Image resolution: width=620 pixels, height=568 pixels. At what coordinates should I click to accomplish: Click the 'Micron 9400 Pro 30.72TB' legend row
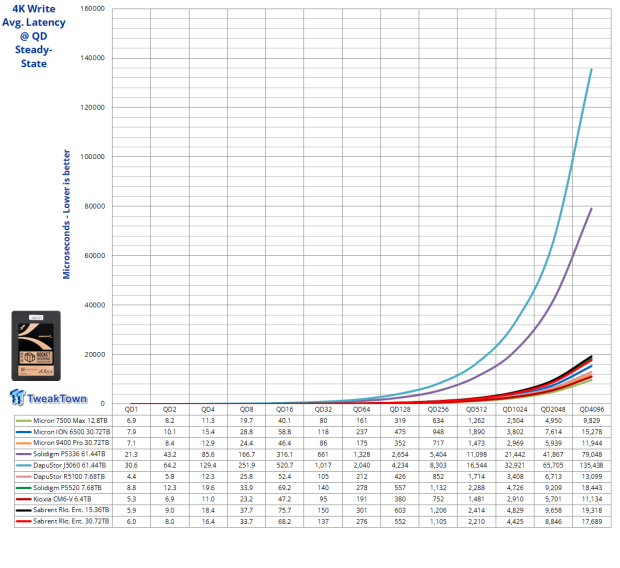tap(63, 443)
